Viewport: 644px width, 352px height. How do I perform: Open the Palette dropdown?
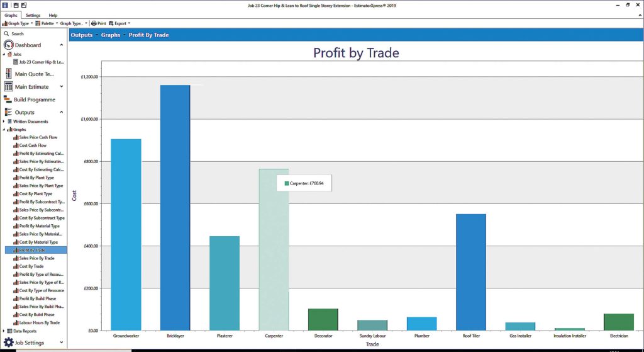47,23
